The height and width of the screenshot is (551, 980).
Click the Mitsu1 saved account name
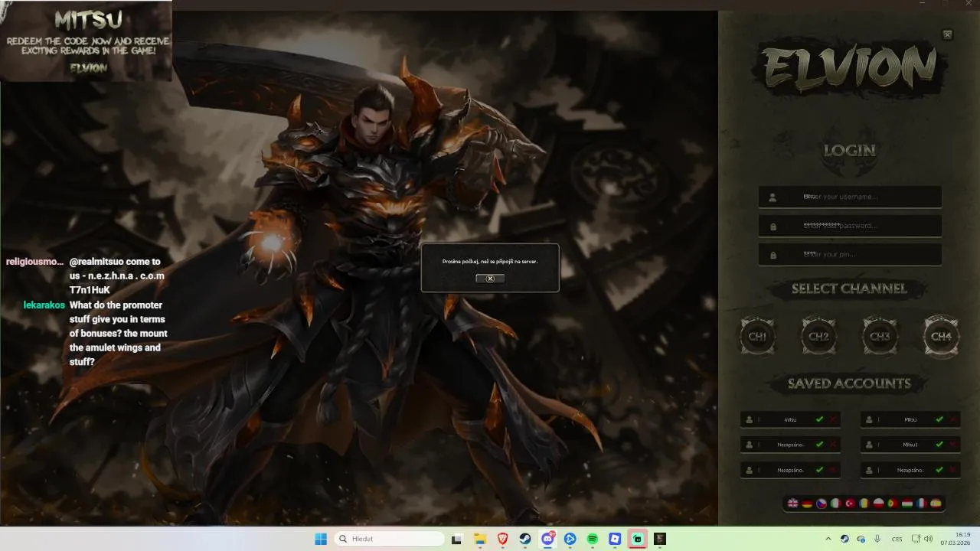pos(910,445)
